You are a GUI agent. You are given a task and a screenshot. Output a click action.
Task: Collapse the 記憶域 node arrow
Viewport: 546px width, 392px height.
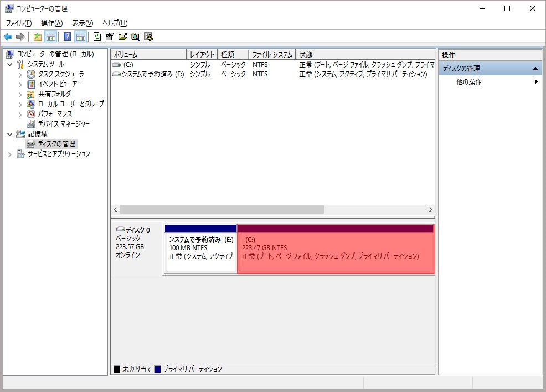click(x=10, y=134)
